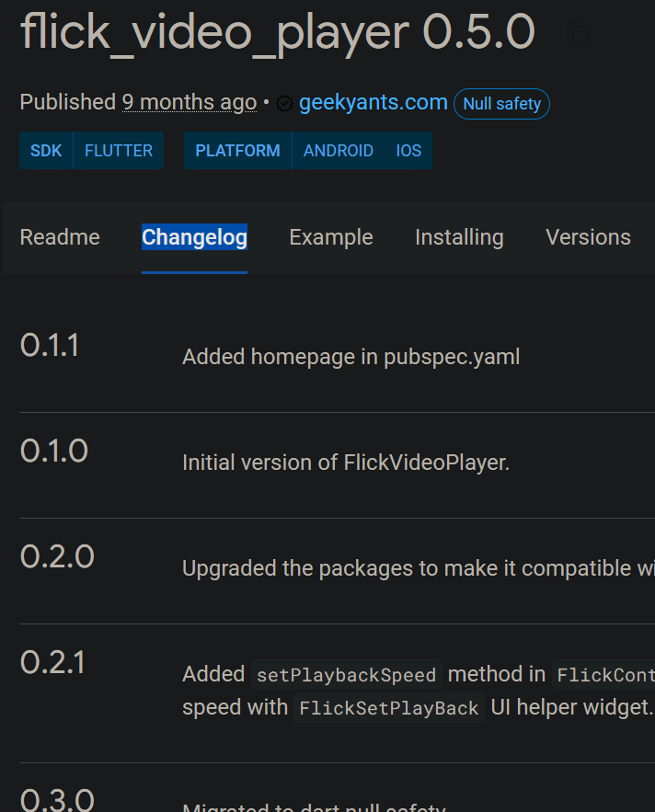The height and width of the screenshot is (812, 655).
Task: Click the Null safety badge
Action: click(x=501, y=104)
